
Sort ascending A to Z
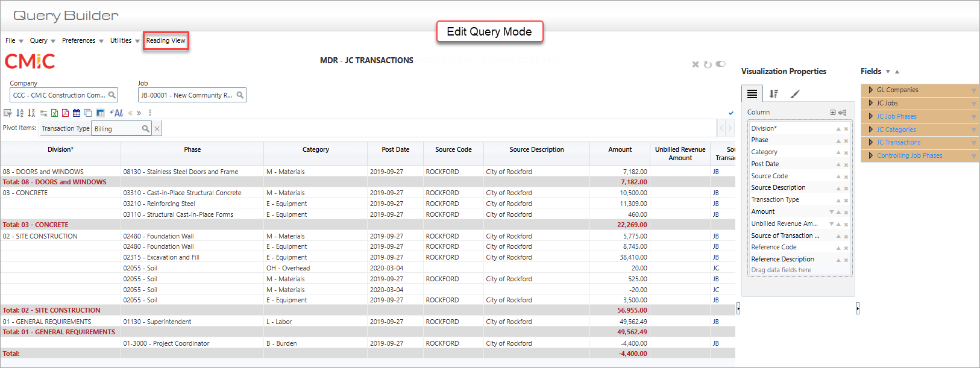click(x=20, y=113)
